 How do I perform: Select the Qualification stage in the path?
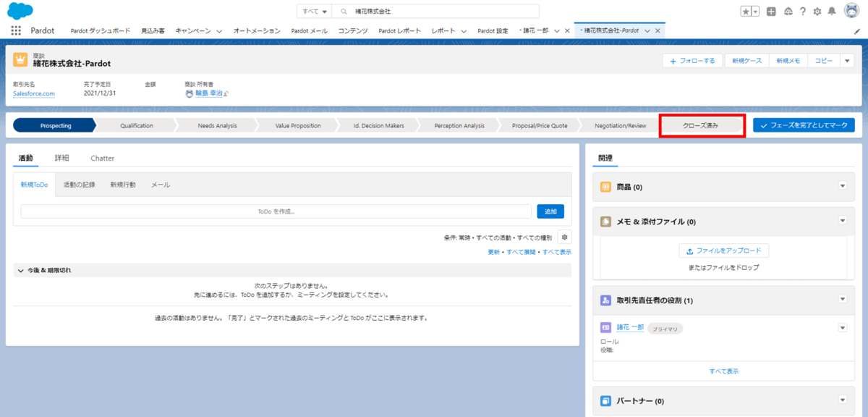pos(137,125)
